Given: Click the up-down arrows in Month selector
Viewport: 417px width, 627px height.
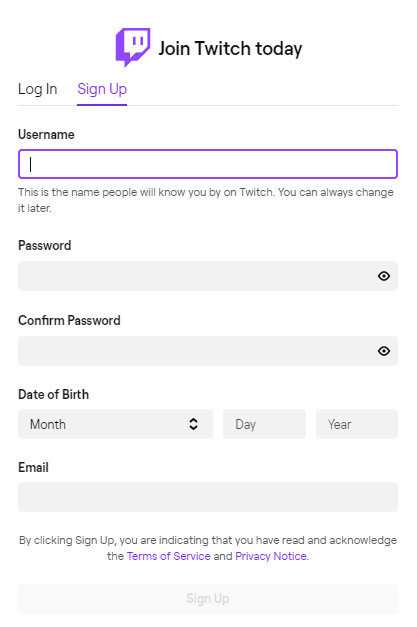Looking at the screenshot, I should tap(194, 424).
